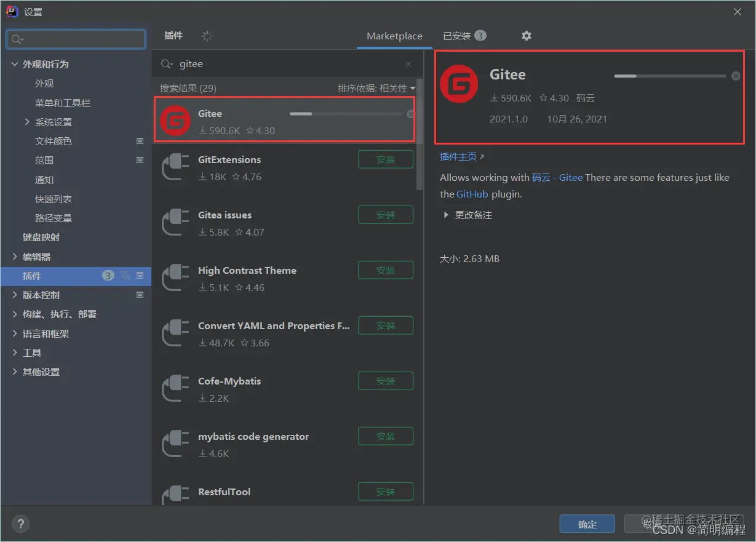The image size is (756, 542).
Task: Click project-level icon next to 文件颜色
Action: coord(140,141)
